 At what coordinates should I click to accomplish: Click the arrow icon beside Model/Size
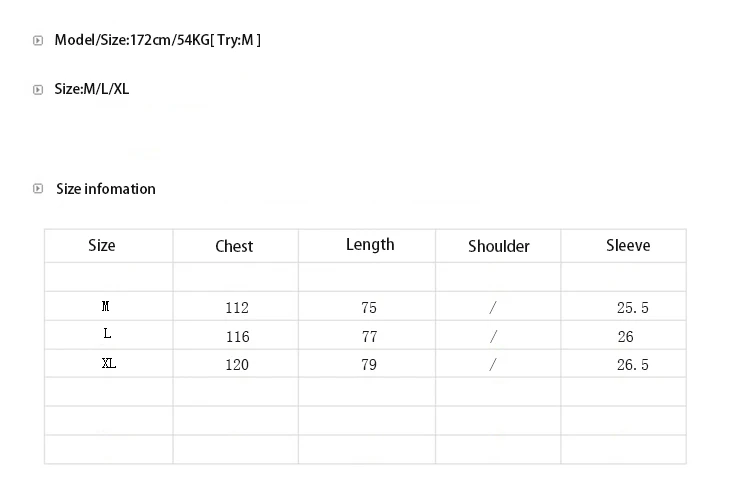coord(38,41)
